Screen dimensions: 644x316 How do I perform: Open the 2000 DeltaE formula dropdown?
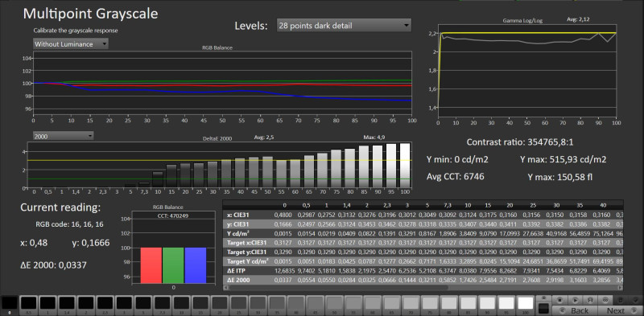64,136
